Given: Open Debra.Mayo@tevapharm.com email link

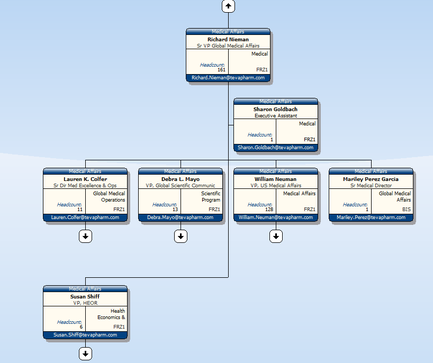Looking at the screenshot, I should point(180,217).
